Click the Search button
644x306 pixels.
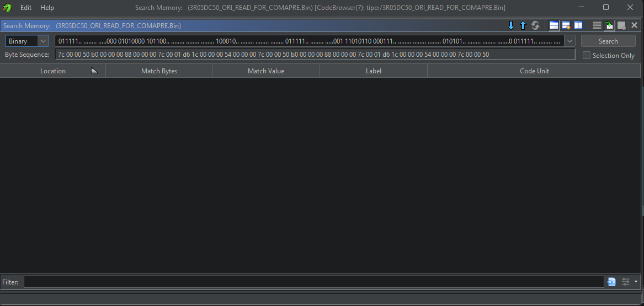coord(608,41)
